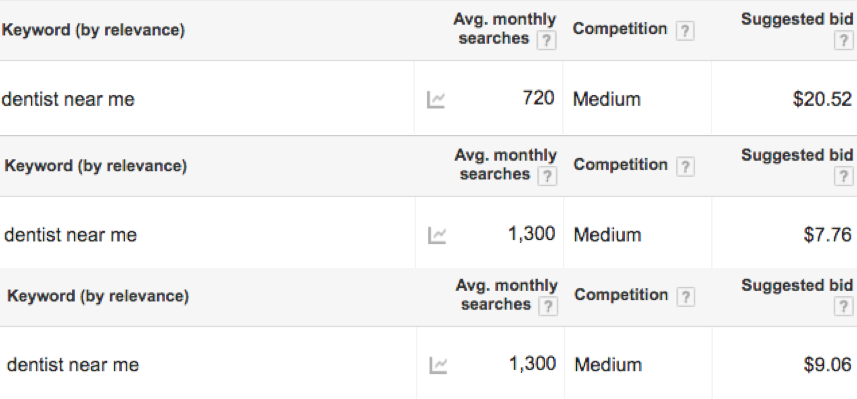857x399 pixels.
Task: Select dentist near me keyword with $20.52 bid
Action: 68,99
